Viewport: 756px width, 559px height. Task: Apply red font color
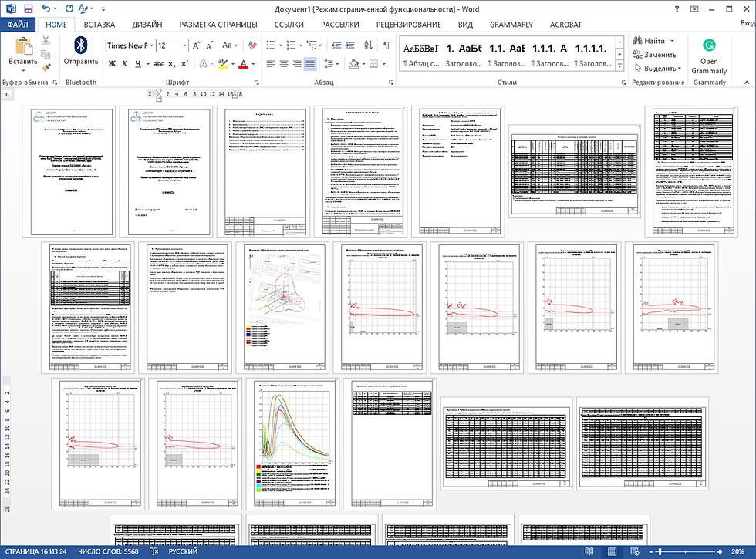244,63
